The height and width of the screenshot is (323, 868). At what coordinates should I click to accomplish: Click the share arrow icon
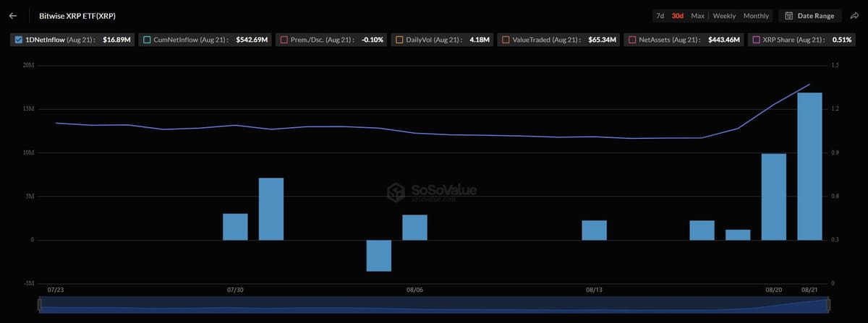[854, 15]
